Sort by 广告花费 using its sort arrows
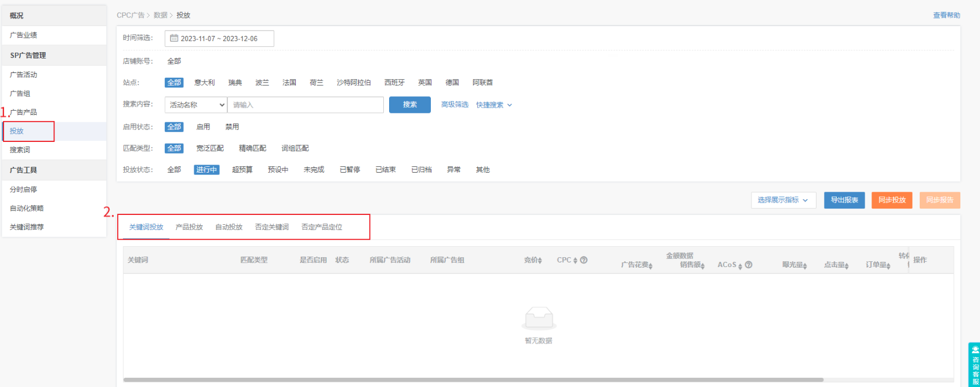This screenshot has height=387, width=980. tap(650, 266)
